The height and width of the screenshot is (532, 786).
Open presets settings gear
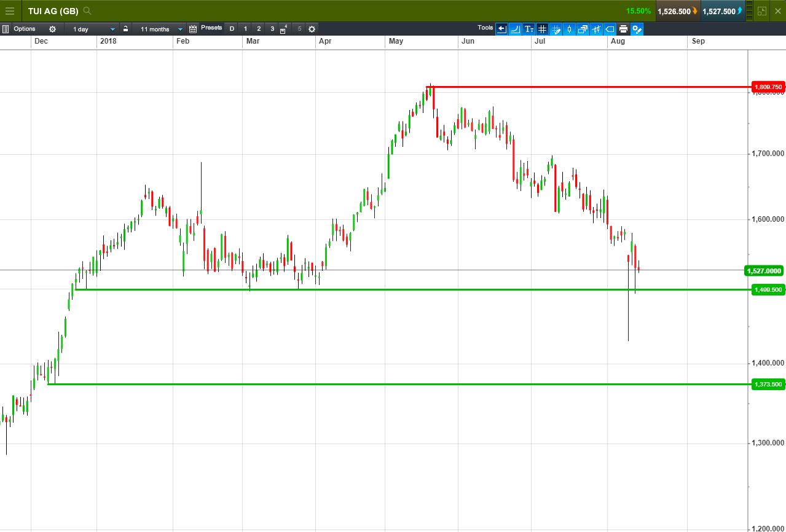point(312,29)
